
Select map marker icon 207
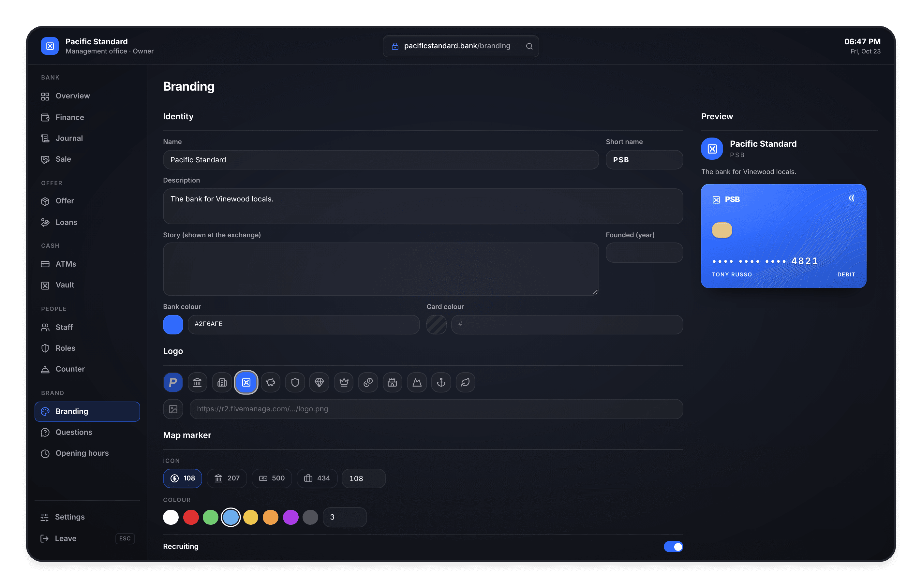(x=227, y=478)
